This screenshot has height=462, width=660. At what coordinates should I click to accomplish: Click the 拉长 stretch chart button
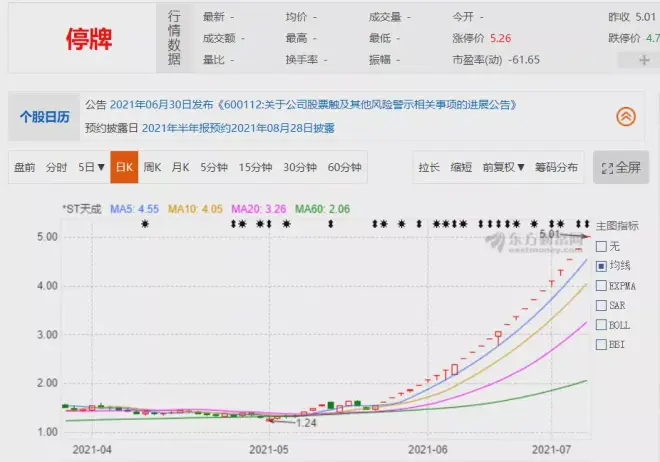click(x=429, y=167)
